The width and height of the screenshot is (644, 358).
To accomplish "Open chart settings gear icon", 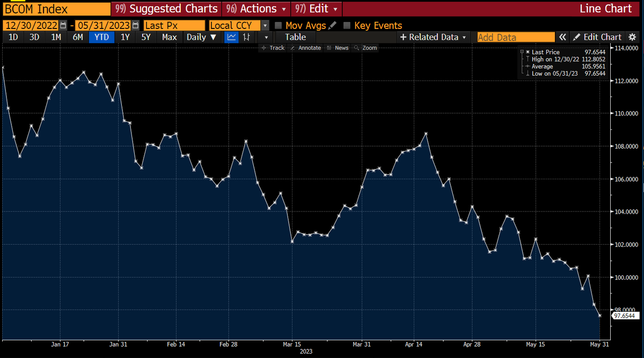I will click(632, 37).
